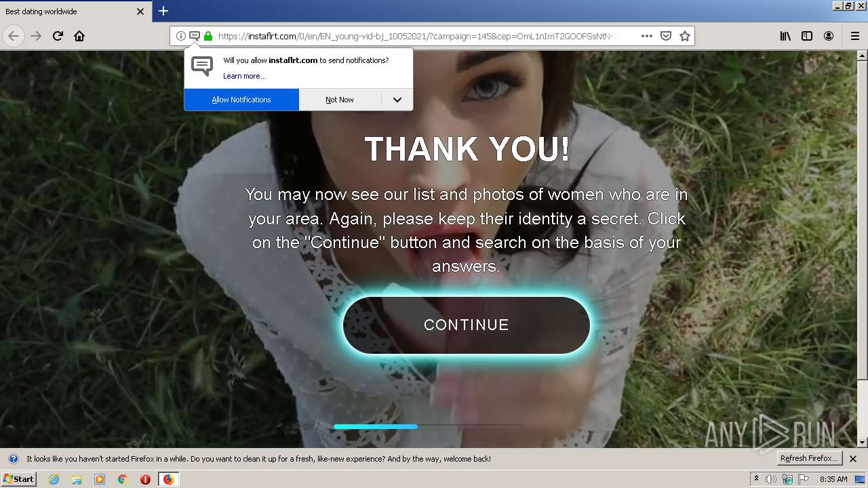The width and height of the screenshot is (868, 488).
Task: Dismiss the Firefox refresh notification bar
Action: pos(853,459)
